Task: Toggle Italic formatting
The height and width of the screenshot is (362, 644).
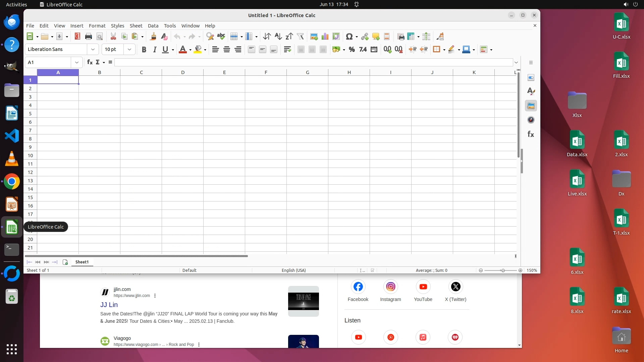Action: click(155, 50)
